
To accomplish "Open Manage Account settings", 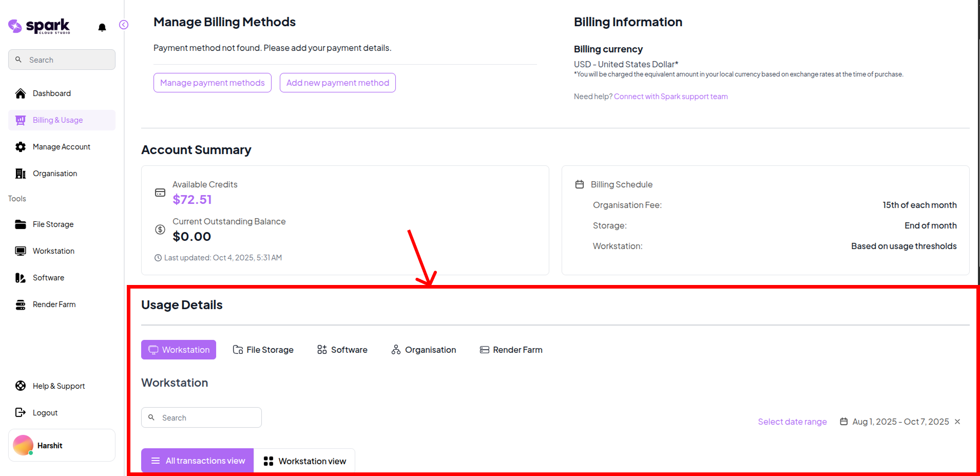I will tap(61, 147).
